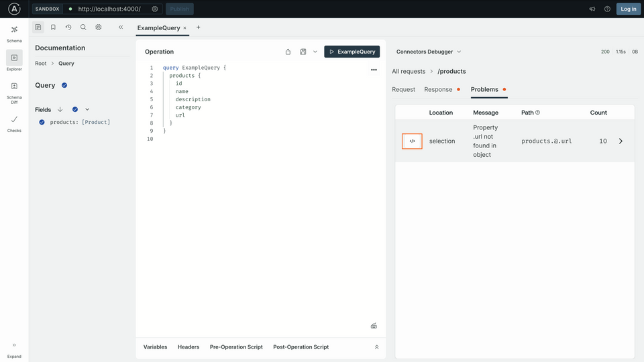Click the share operation icon
644x362 pixels.
pos(288,52)
